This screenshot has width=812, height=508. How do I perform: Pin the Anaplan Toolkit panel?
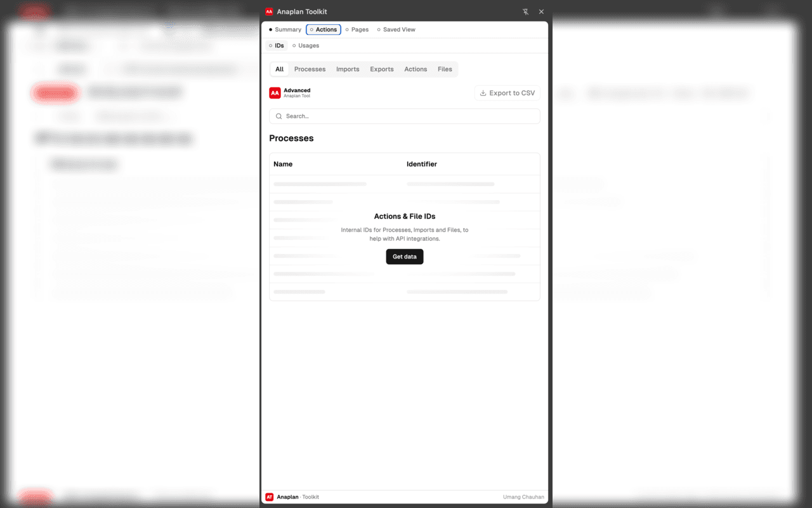click(x=525, y=11)
